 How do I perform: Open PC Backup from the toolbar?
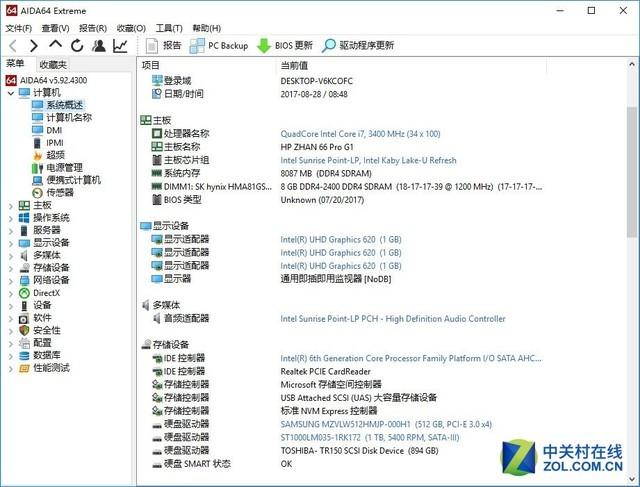[219, 46]
